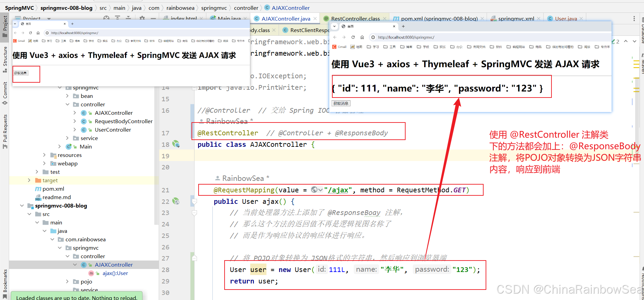
Task: Switch to AJAXController.java editor tab
Action: (x=286, y=19)
